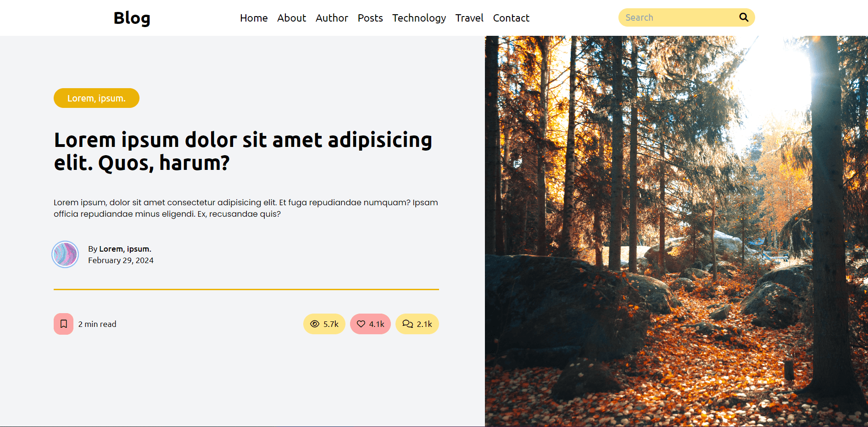
Task: Click the author name Lorem, ipsum.
Action: click(x=125, y=249)
